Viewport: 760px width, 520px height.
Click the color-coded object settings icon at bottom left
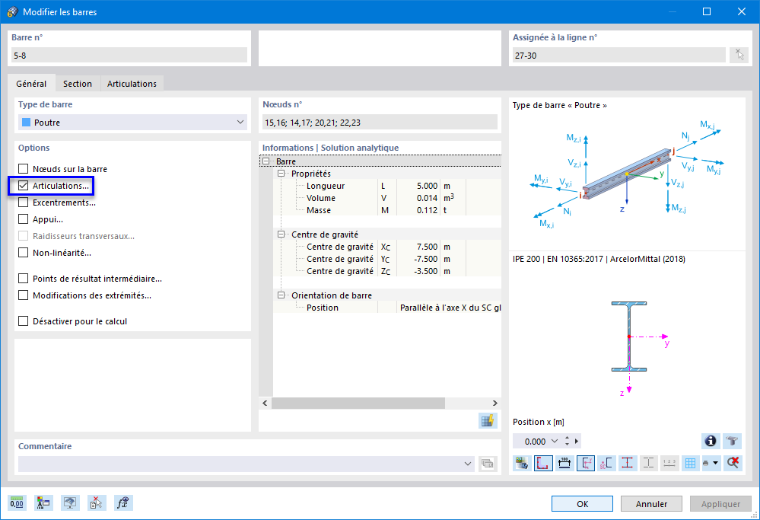click(x=43, y=503)
